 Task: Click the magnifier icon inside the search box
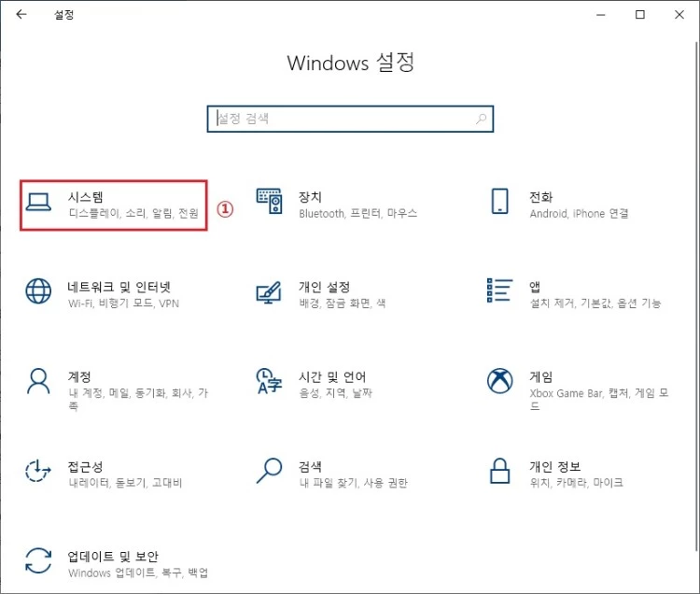click(482, 119)
